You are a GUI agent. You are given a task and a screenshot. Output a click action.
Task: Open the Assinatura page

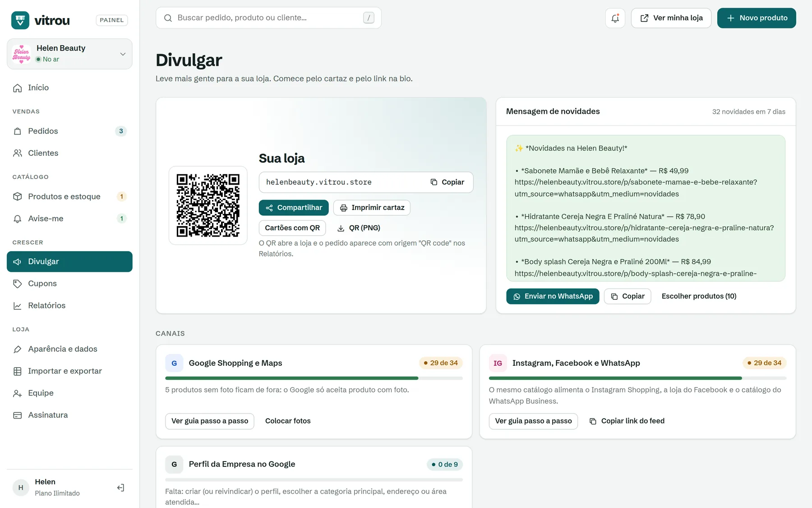[x=69, y=415]
